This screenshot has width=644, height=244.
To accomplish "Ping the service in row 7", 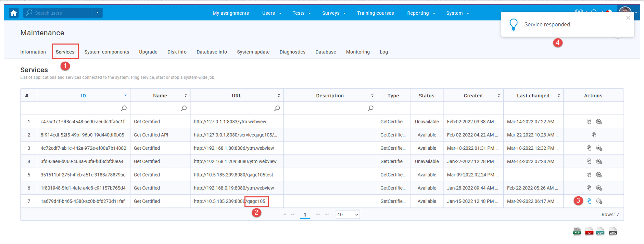I will (x=589, y=201).
